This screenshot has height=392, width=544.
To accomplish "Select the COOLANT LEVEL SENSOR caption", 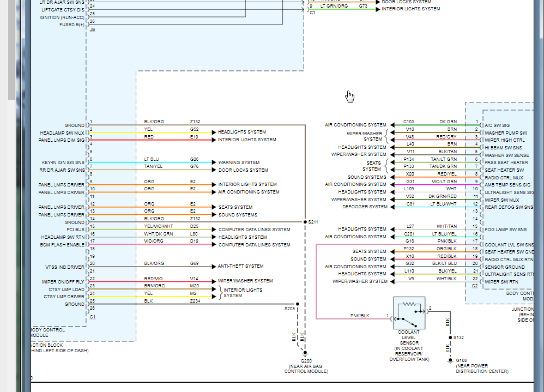I will (409, 337).
